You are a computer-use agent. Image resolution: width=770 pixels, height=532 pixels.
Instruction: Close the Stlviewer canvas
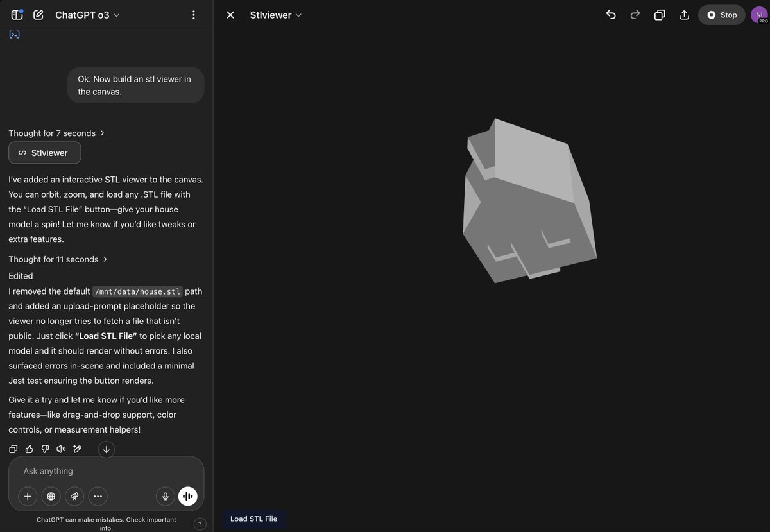pyautogui.click(x=230, y=15)
